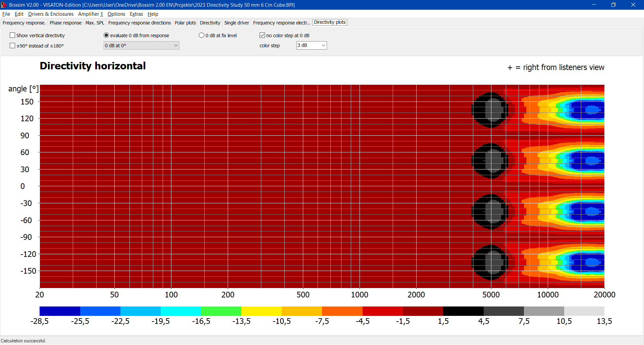Click the 20000 frequency axis label
The image size is (644, 345).
click(604, 295)
